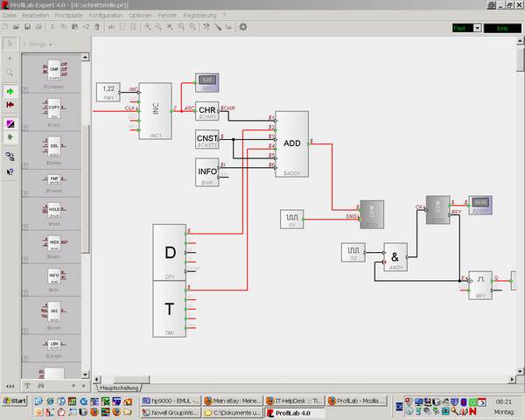Click the x2 duplicate toolbar icon
This screenshot has height=420, width=525.
[x=86, y=27]
